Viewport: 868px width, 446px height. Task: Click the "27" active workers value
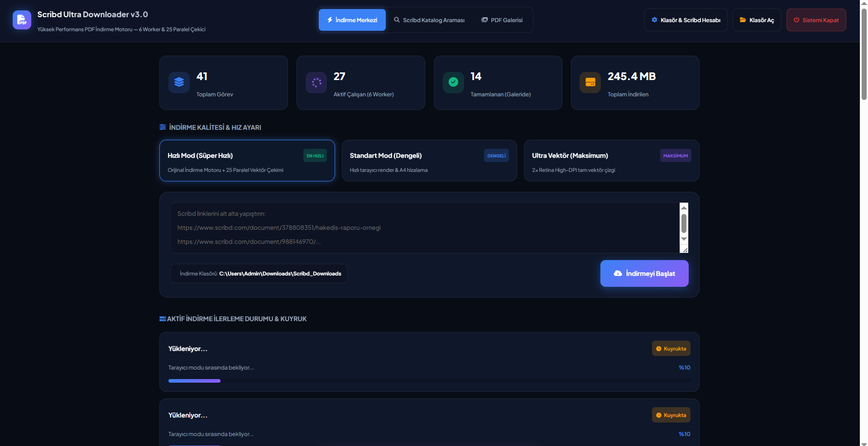pyautogui.click(x=340, y=76)
